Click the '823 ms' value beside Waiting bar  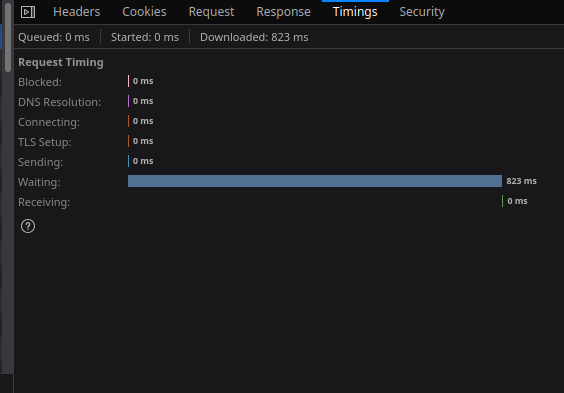click(521, 181)
